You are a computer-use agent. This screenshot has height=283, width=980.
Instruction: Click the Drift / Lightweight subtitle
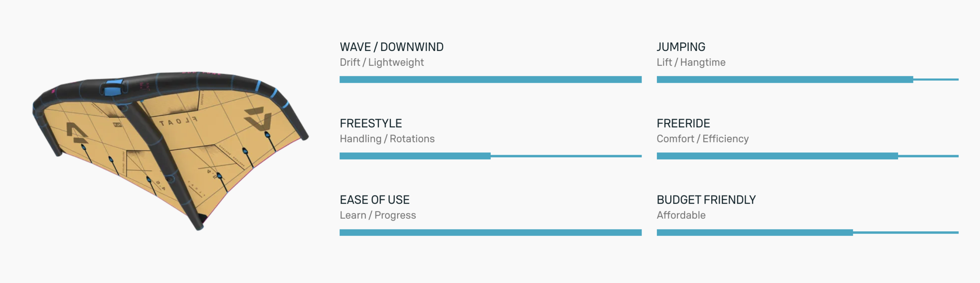point(382,62)
